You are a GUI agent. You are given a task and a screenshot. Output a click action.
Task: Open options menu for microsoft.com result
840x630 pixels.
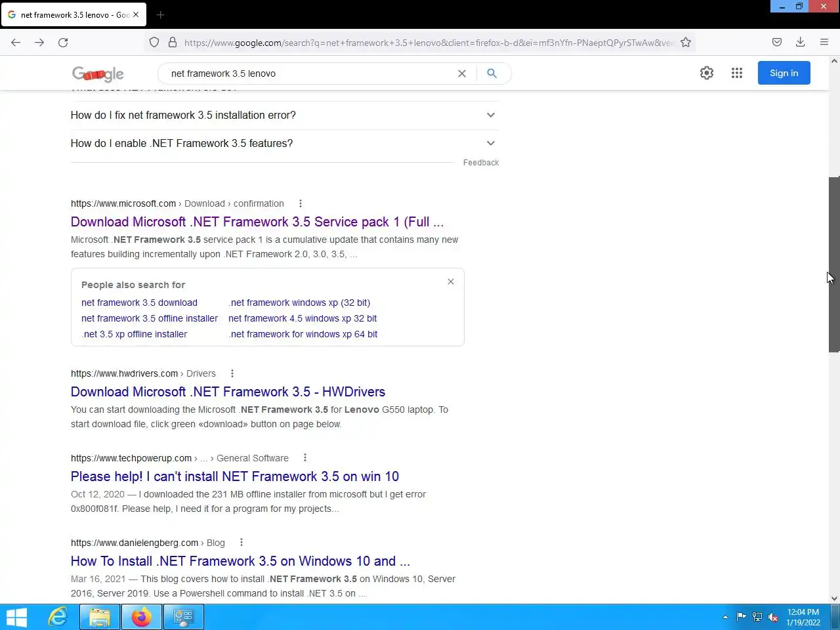click(301, 203)
